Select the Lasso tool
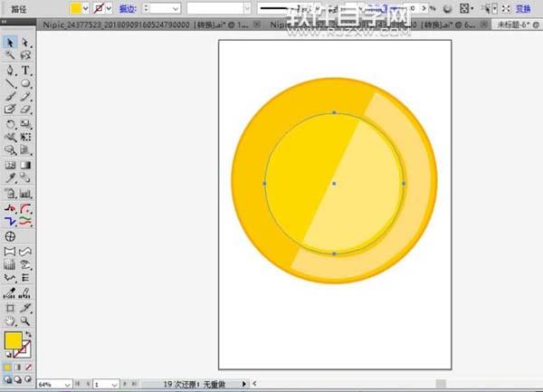Screen dimensions: 543x392 25,55
